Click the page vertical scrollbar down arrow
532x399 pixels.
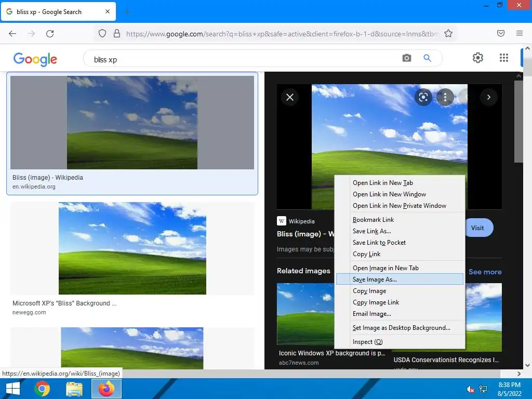pyautogui.click(x=527, y=365)
